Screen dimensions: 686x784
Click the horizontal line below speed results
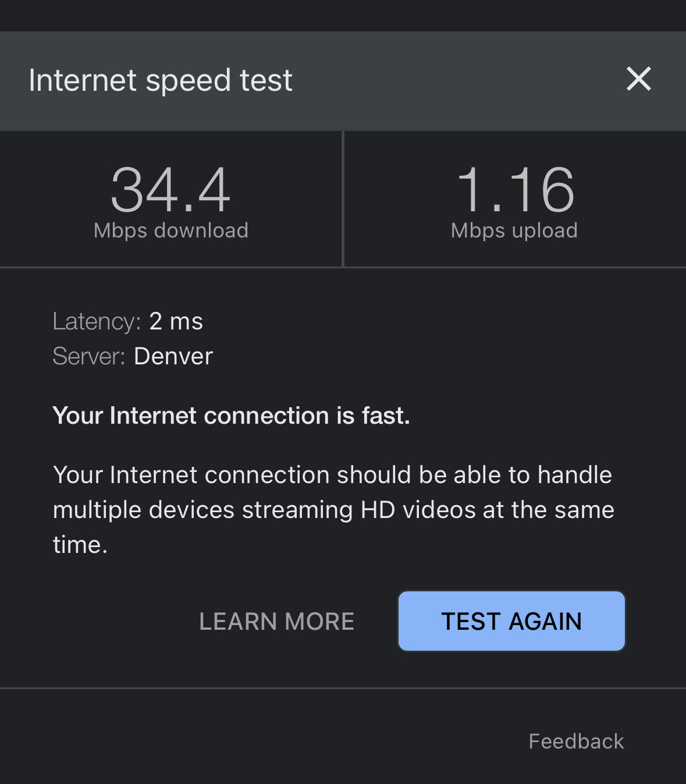coord(343,267)
